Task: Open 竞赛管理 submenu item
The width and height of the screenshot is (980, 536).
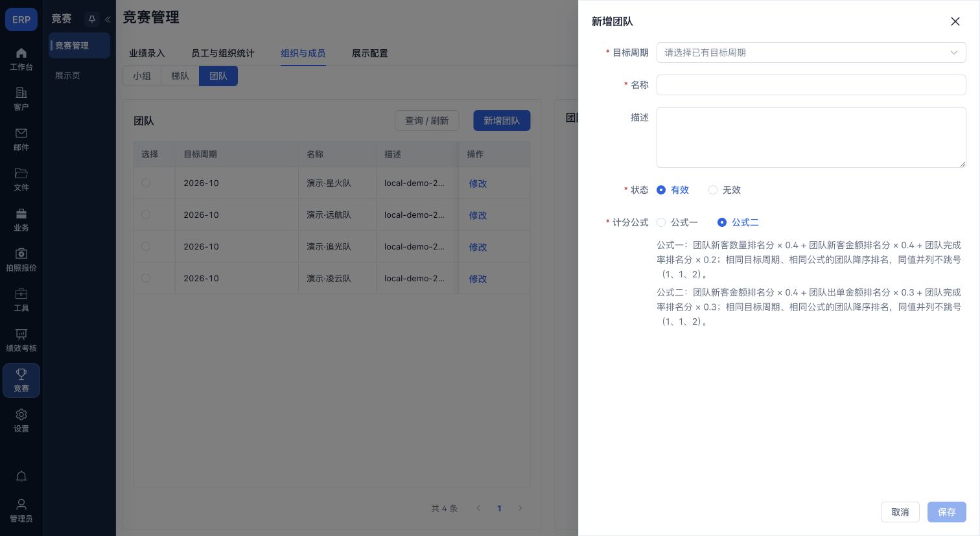Action: (80, 45)
